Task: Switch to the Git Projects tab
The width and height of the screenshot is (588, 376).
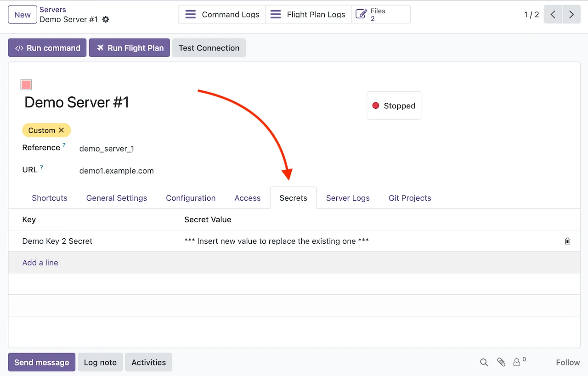Action: point(410,198)
